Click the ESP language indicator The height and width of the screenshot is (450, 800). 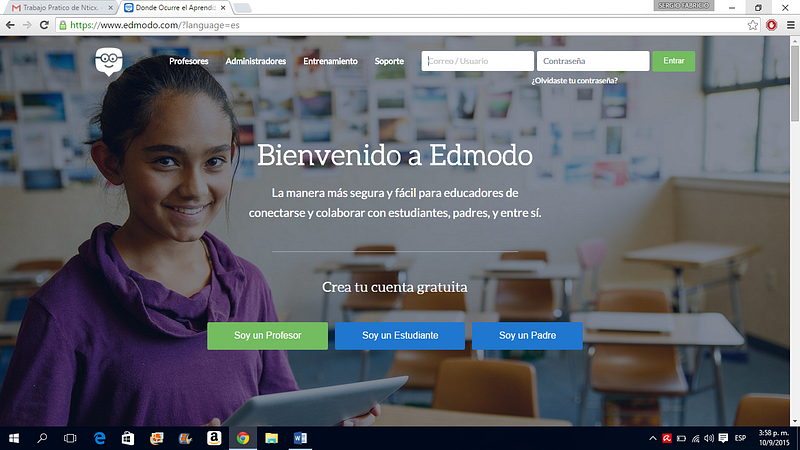[x=740, y=438]
